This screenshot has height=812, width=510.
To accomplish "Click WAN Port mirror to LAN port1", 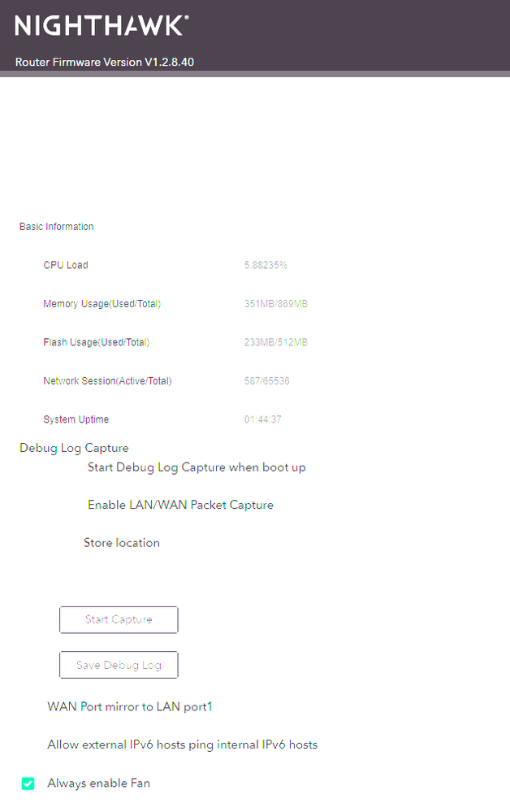I will point(130,706).
